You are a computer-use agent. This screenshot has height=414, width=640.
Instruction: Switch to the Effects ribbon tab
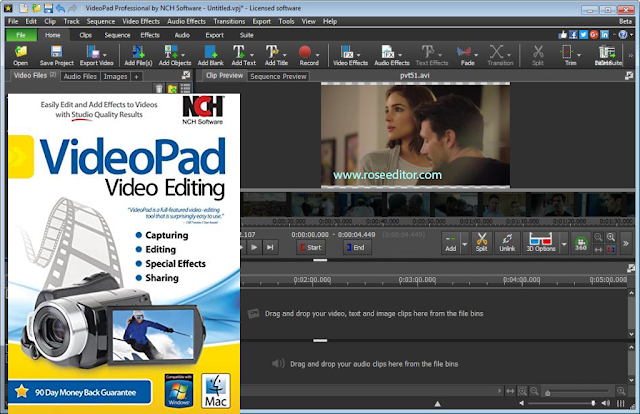click(x=150, y=35)
